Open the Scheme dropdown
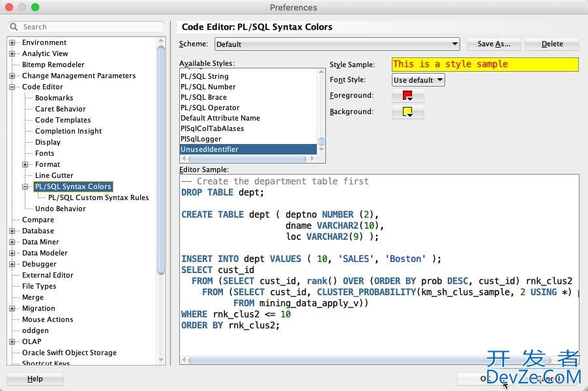The height and width of the screenshot is (391, 588). pos(337,44)
